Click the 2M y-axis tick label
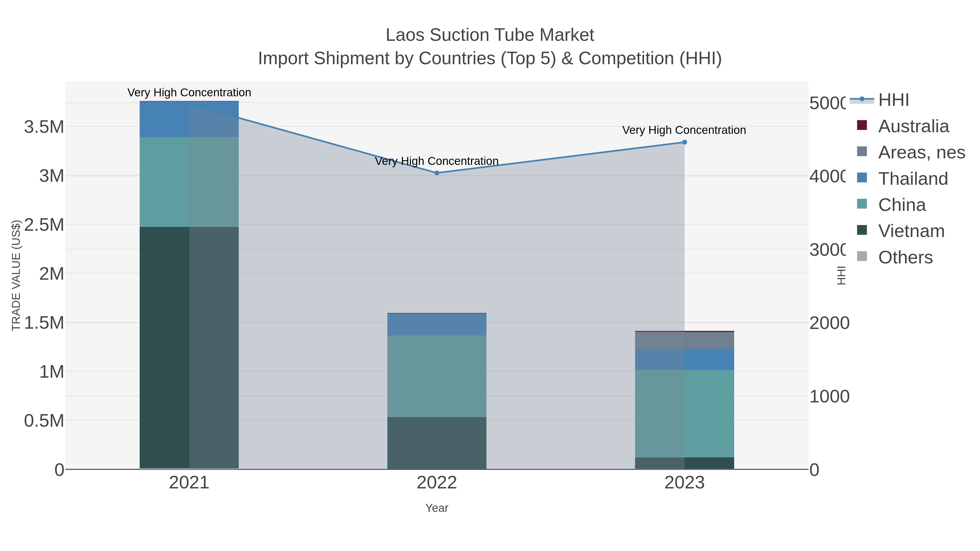The height and width of the screenshot is (551, 980). 52,274
